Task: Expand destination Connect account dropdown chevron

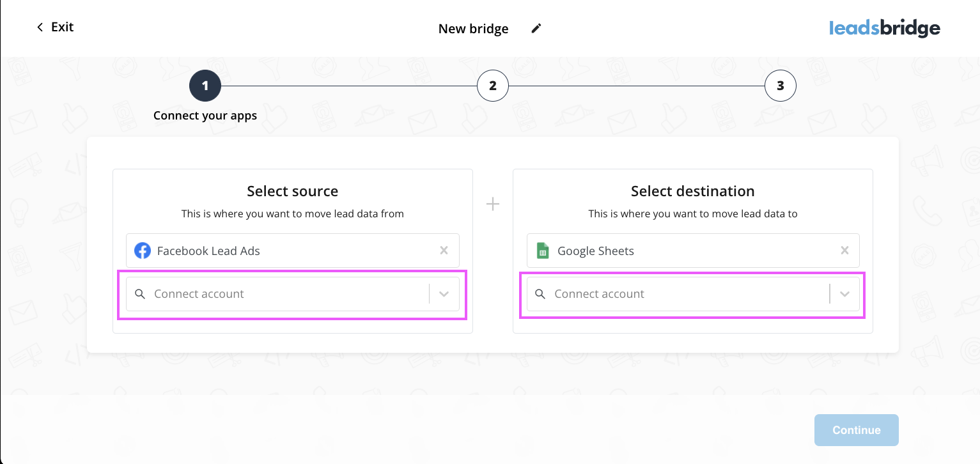Action: 844,294
